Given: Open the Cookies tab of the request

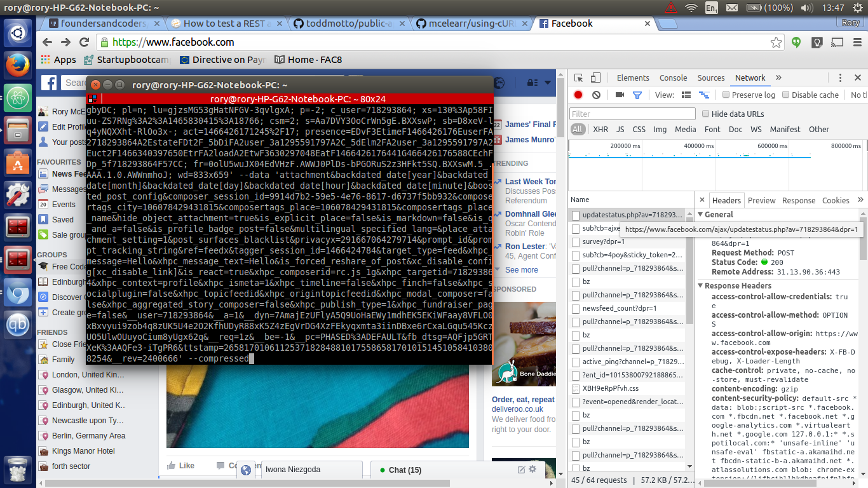Looking at the screenshot, I should [x=836, y=200].
